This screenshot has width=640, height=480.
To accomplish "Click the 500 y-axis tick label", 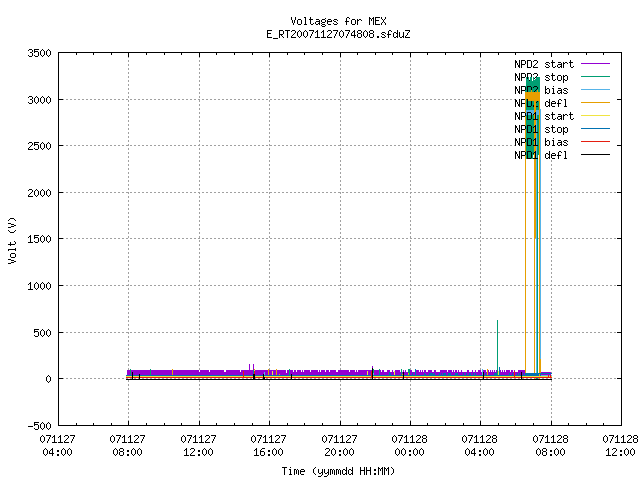I will tap(42, 333).
